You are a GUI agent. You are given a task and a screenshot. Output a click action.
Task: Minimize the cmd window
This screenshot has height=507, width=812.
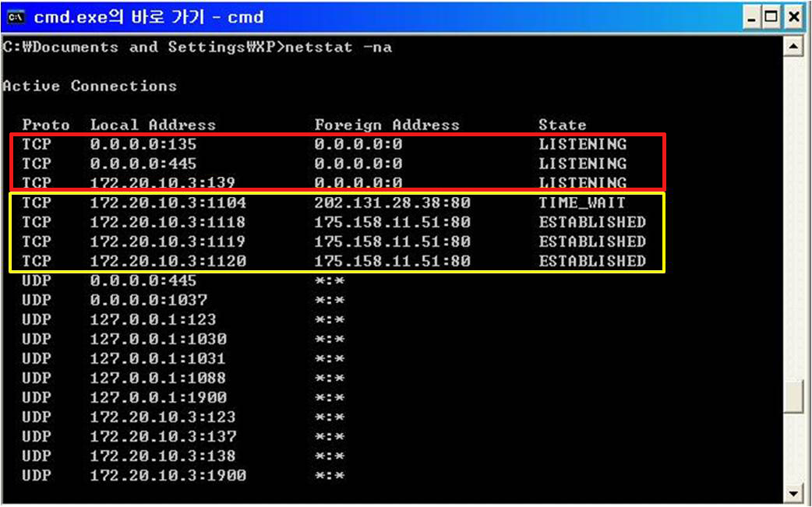click(x=753, y=17)
